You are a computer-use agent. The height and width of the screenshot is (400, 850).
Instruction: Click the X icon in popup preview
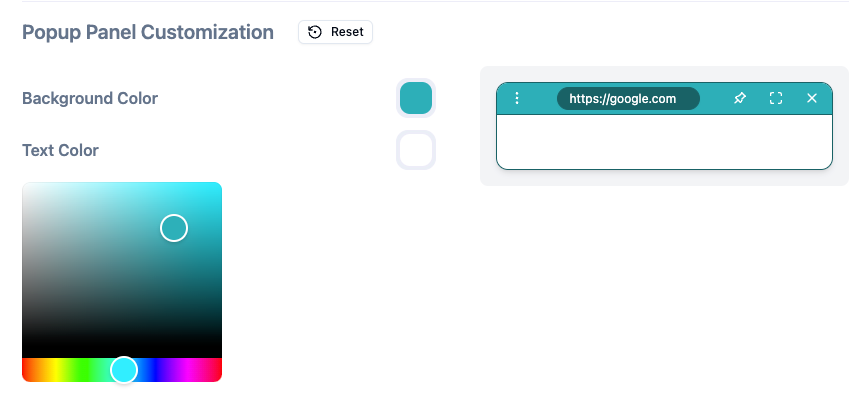(x=812, y=98)
